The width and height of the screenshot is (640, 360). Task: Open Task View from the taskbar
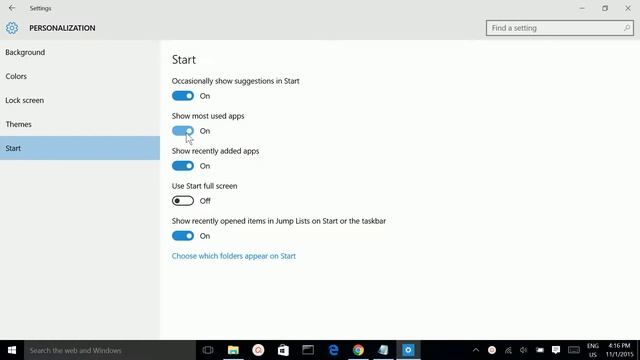(x=208, y=350)
